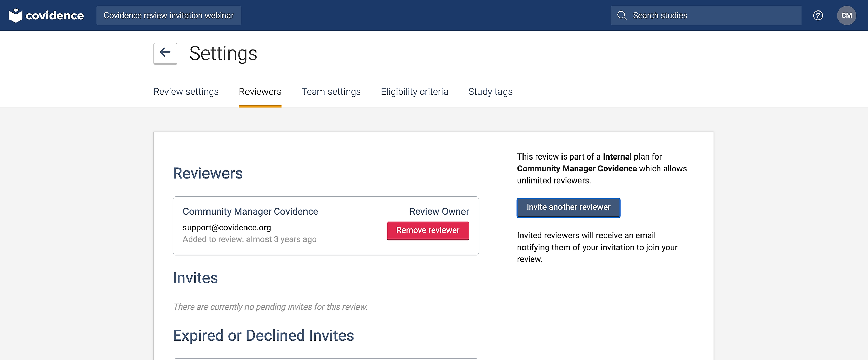The image size is (868, 360).
Task: Click the Settings page title
Action: pos(223,54)
